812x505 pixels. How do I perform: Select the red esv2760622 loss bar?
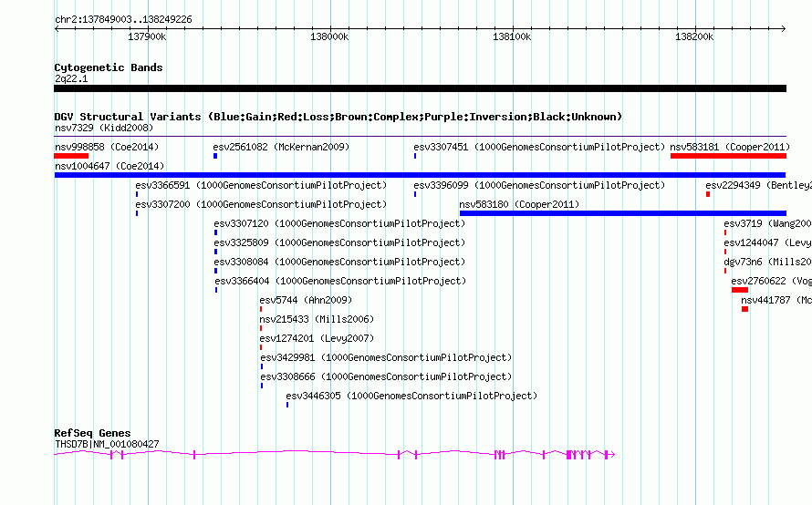coord(740,290)
